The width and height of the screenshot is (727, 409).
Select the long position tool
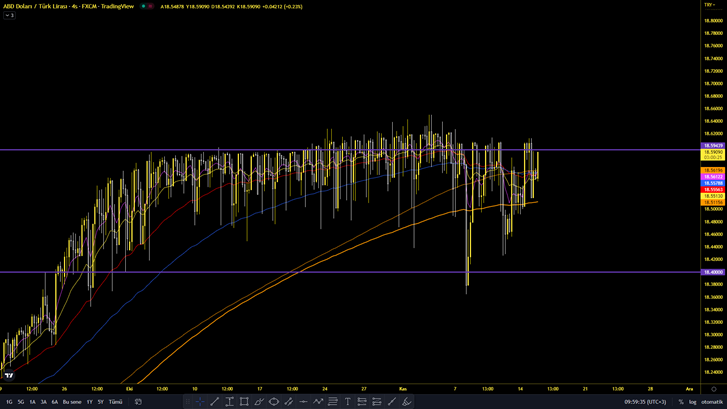[x=362, y=402]
